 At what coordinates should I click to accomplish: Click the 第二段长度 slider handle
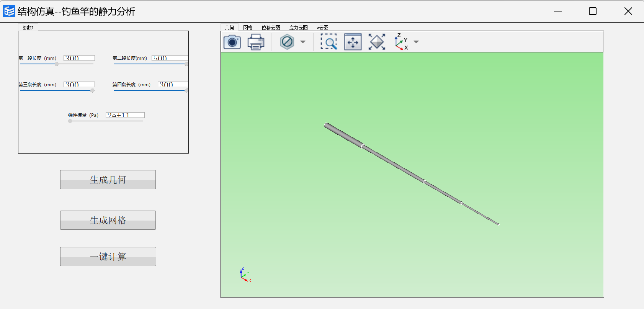point(186,64)
